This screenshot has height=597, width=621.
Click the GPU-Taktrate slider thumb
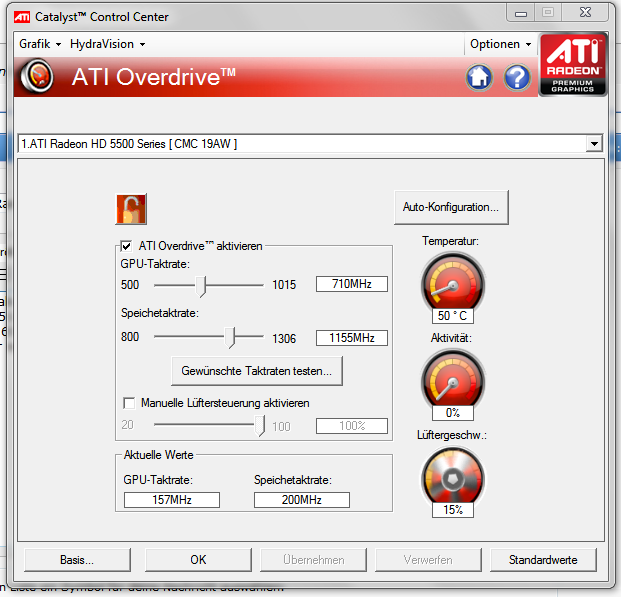pyautogui.click(x=201, y=286)
